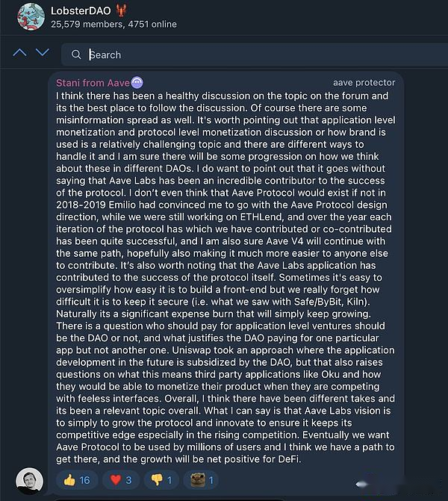Screen dimensions: 448x501
Task: Click the magnifier icon in search bar
Action: [x=75, y=55]
